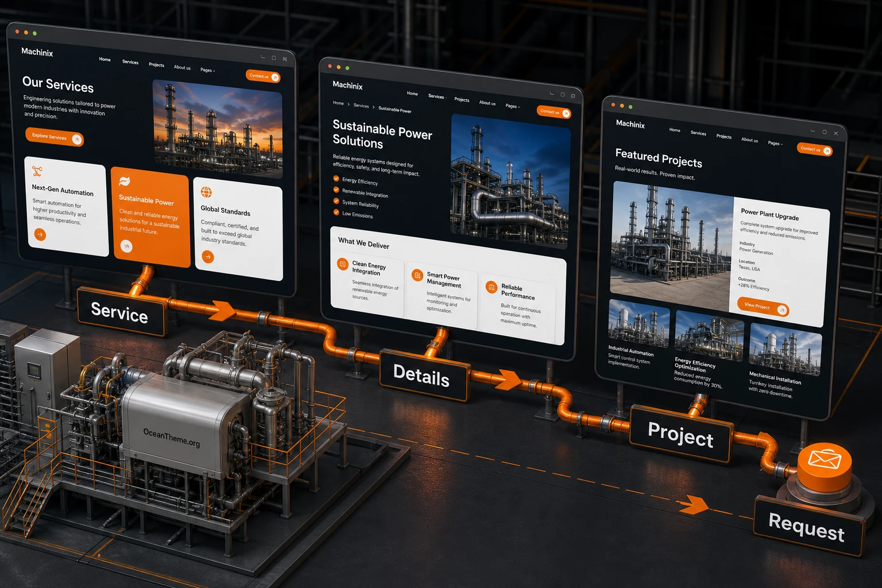The width and height of the screenshot is (882, 588).
Task: Click the System Reliability check mark
Action: coord(336,201)
